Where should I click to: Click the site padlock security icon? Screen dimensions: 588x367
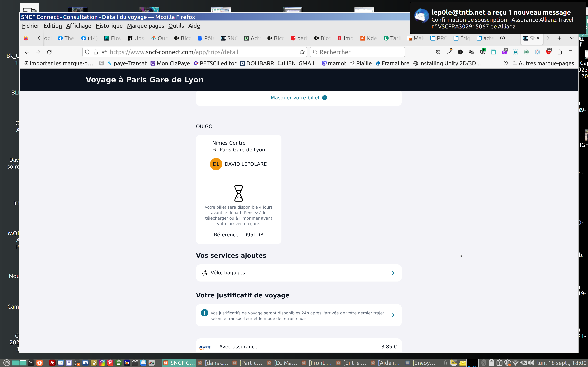tap(96, 52)
